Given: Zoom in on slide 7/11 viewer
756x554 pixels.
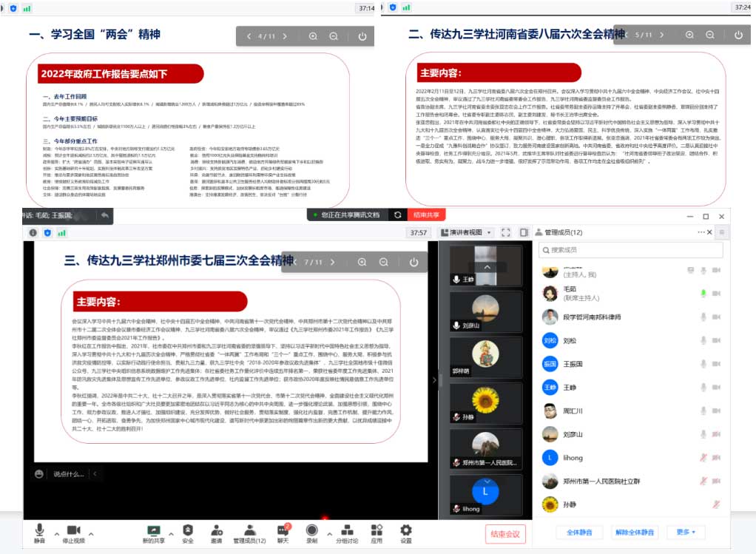Looking at the screenshot, I should click(x=362, y=263).
